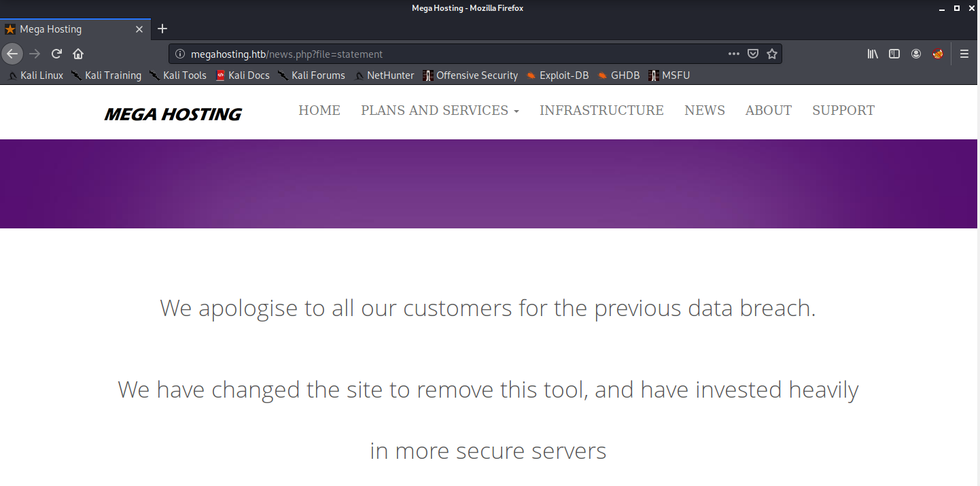
Task: Open page actions three-dot menu
Action: [x=734, y=54]
